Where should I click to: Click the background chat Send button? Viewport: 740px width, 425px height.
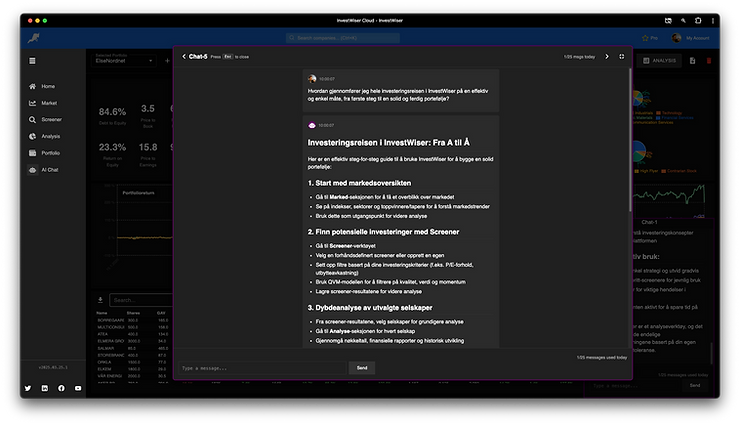click(695, 385)
